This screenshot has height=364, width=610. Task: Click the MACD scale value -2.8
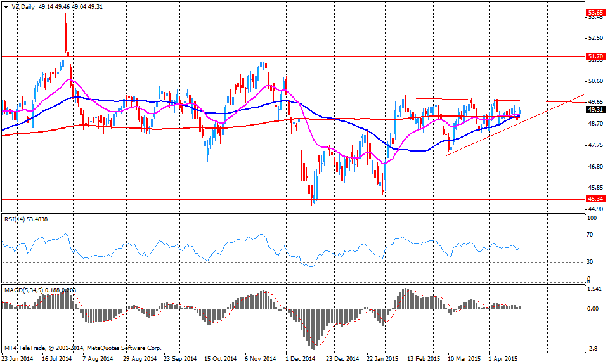(592, 349)
